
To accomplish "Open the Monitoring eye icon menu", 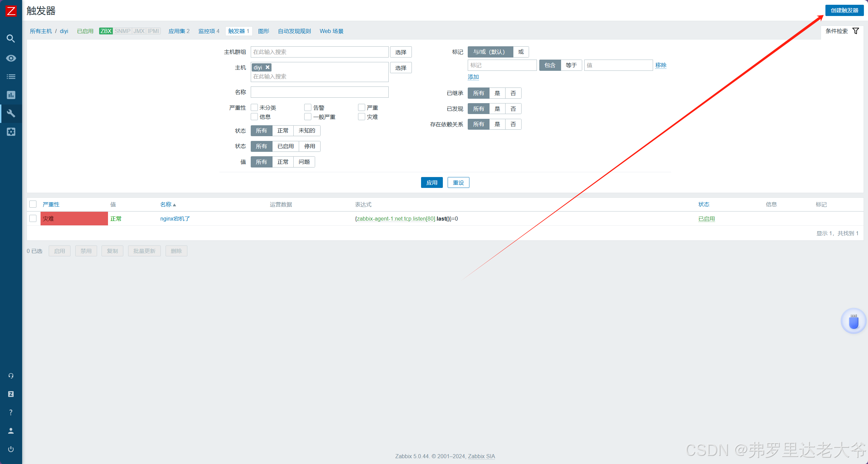I will pyautogui.click(x=11, y=58).
